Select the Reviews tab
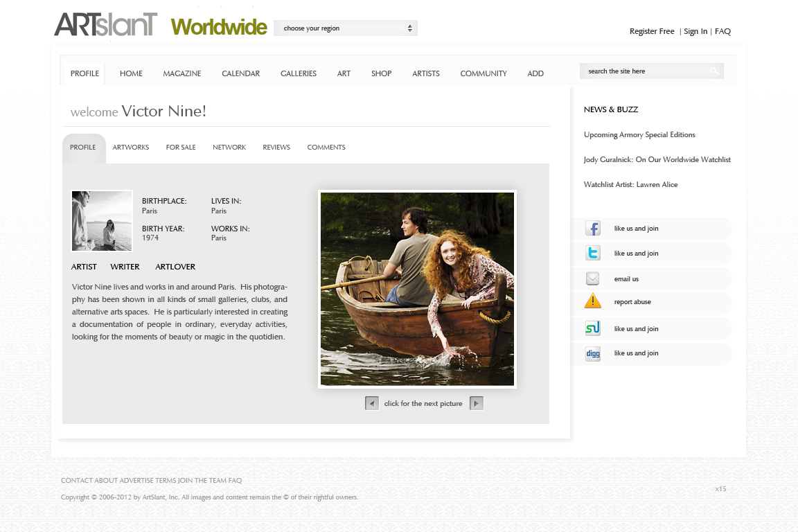 tap(276, 148)
